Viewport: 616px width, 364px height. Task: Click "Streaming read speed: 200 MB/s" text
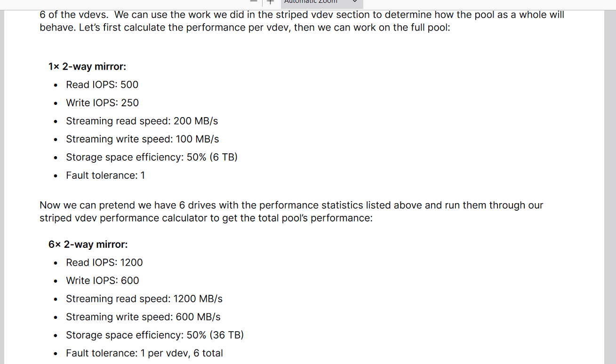click(142, 121)
